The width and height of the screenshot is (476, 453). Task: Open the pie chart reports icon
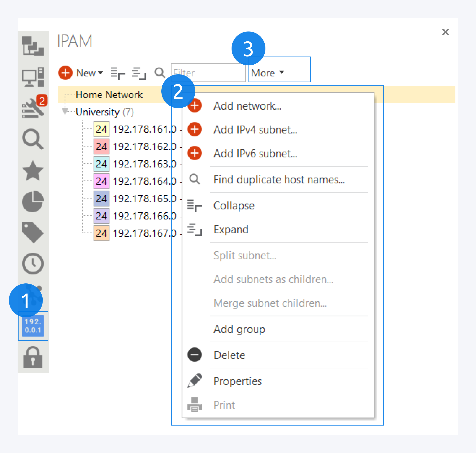[33, 202]
